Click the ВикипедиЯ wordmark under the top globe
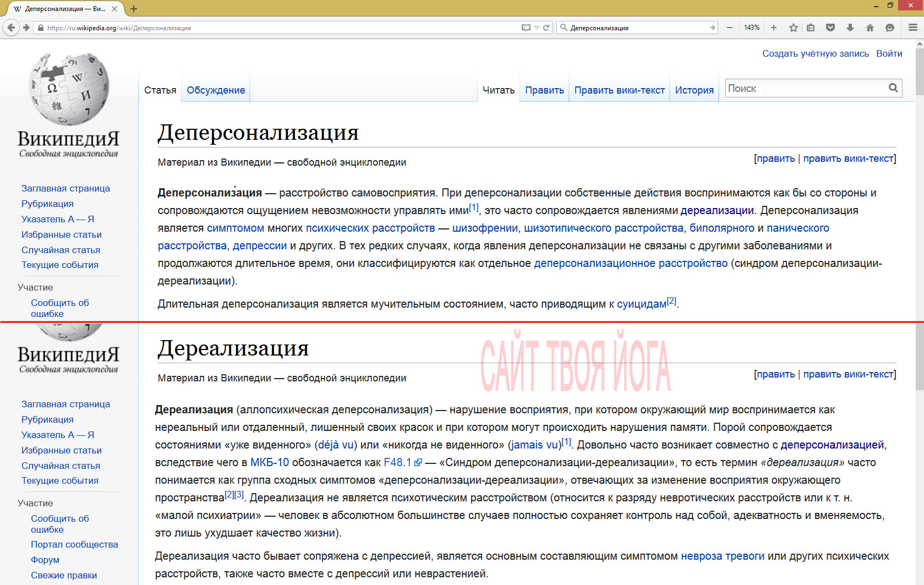The width and height of the screenshot is (924, 585). [x=69, y=138]
